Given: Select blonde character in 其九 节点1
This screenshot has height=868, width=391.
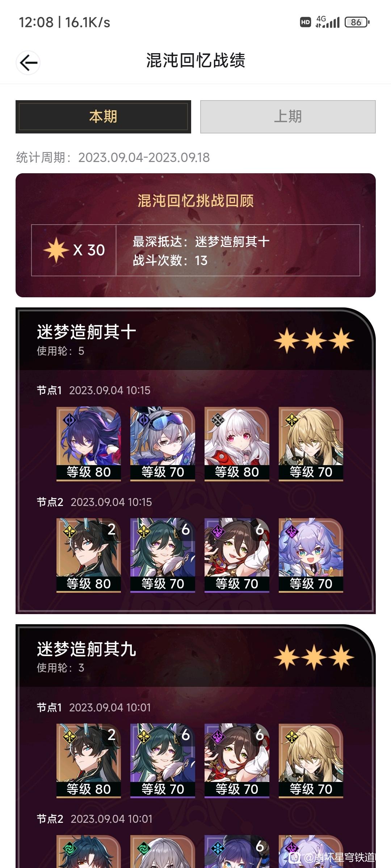Looking at the screenshot, I should point(311,761).
